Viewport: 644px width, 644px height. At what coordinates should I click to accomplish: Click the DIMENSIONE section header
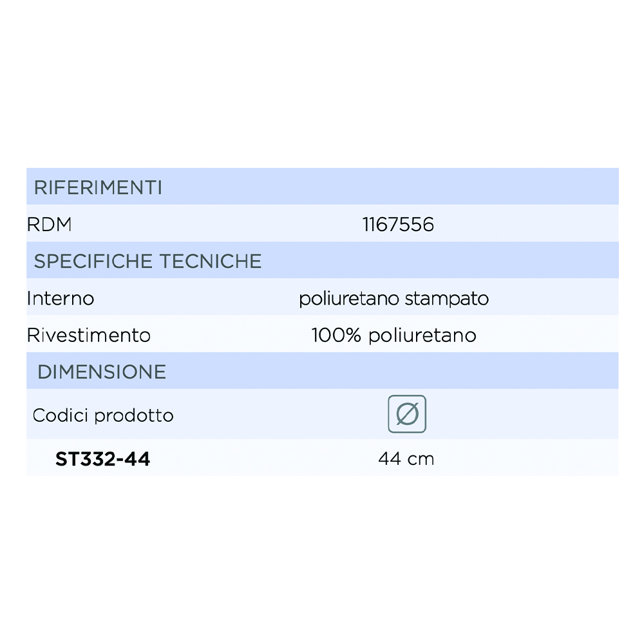[x=102, y=372]
